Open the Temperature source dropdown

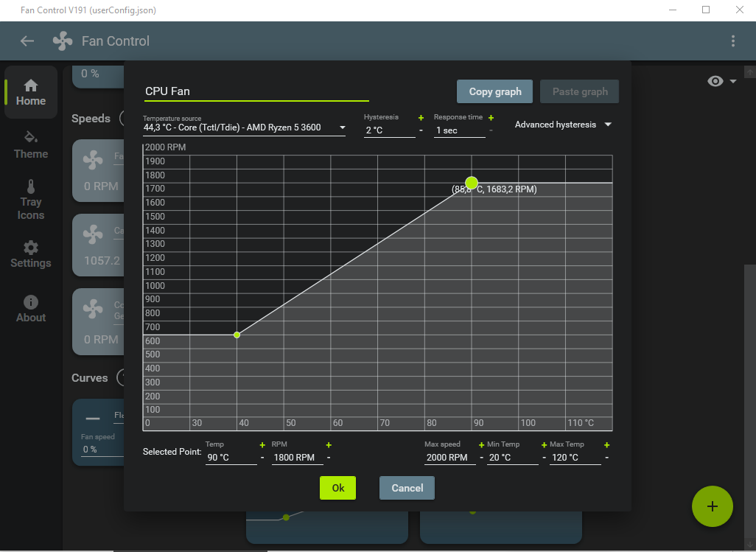pyautogui.click(x=244, y=127)
